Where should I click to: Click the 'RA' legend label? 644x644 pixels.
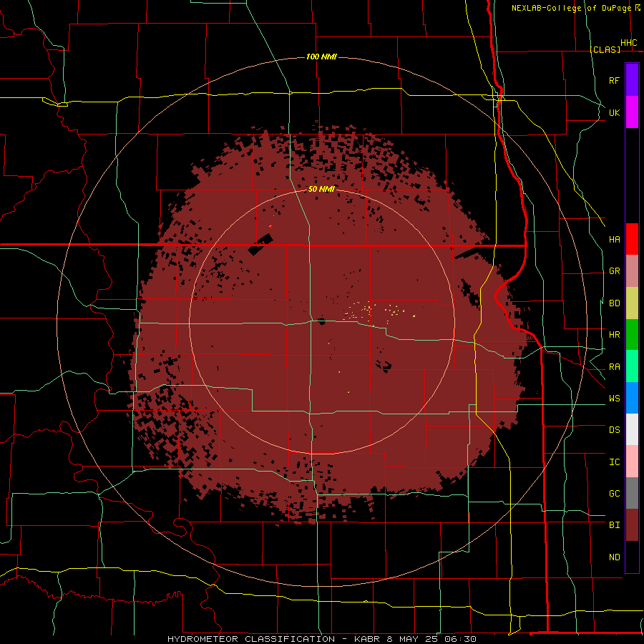point(614,367)
